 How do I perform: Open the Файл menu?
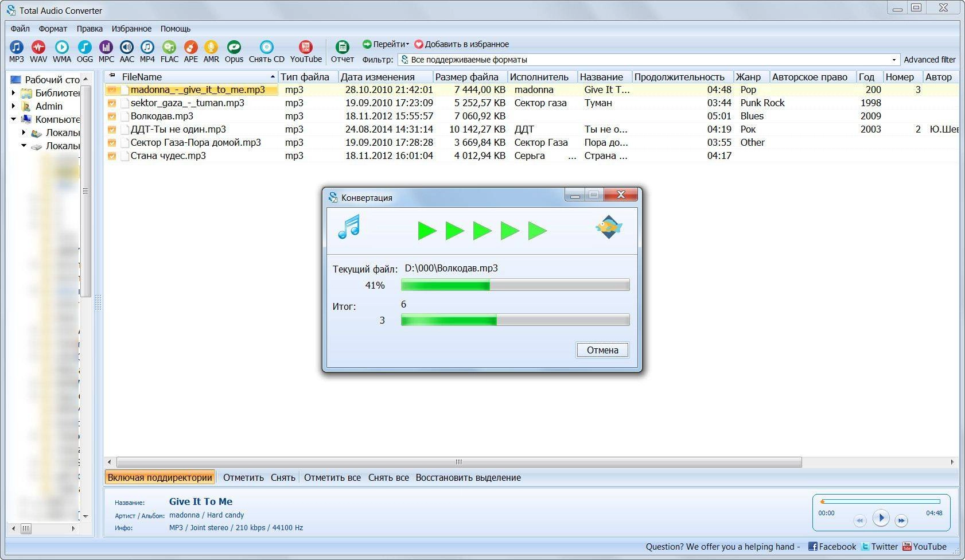click(x=20, y=29)
